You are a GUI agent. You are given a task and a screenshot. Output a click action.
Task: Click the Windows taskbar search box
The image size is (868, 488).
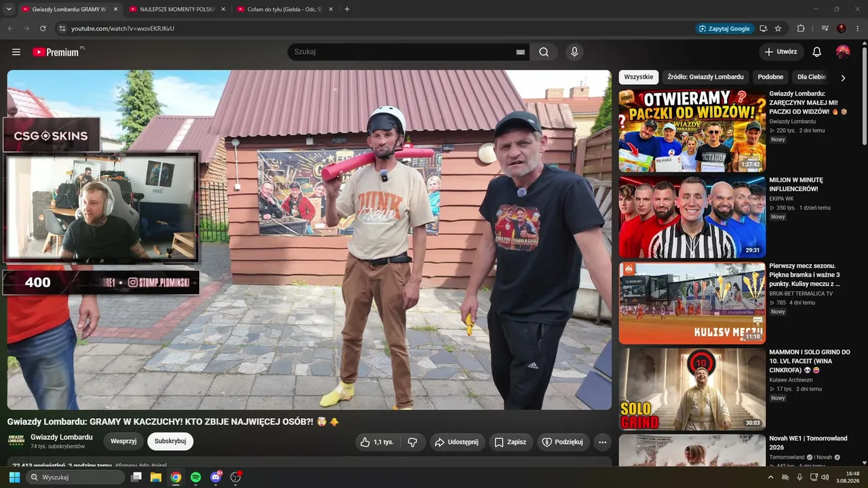pos(75,477)
